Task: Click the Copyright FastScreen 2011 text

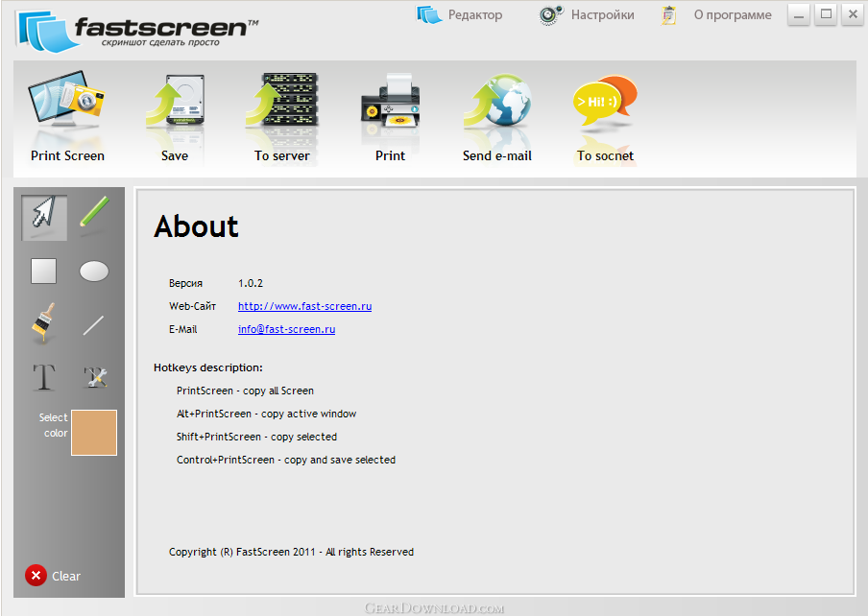Action: point(291,552)
